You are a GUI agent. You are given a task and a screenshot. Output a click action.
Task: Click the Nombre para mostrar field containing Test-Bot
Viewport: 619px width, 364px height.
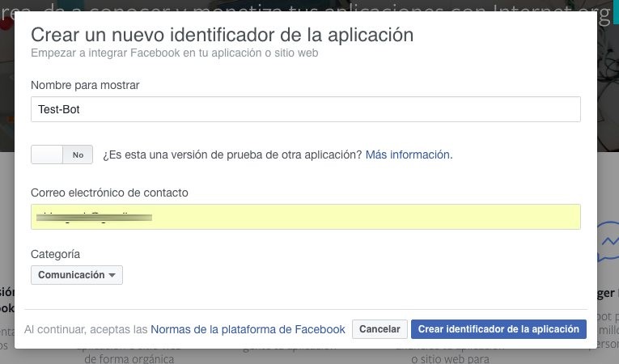[x=306, y=109]
